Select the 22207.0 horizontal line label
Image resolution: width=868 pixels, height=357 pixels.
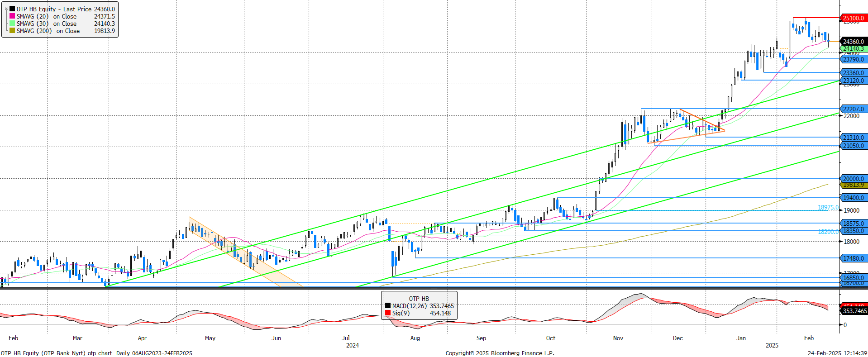point(854,109)
